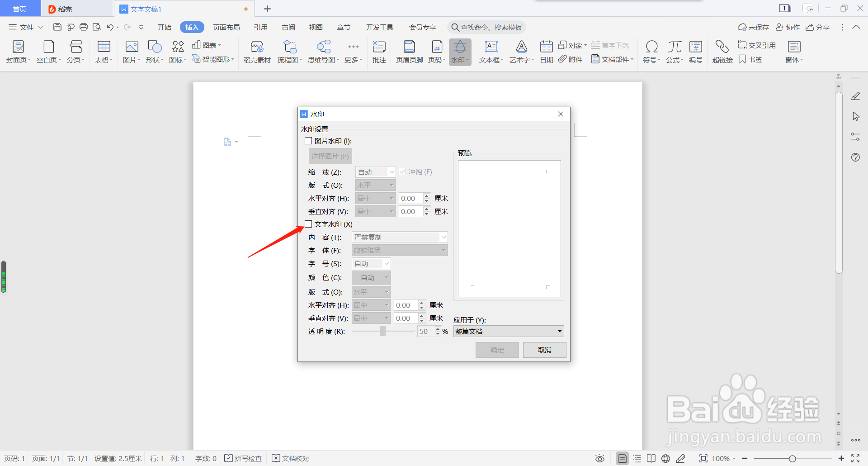Click the Cancel (取消) button
The image size is (868, 466).
click(x=545, y=350)
